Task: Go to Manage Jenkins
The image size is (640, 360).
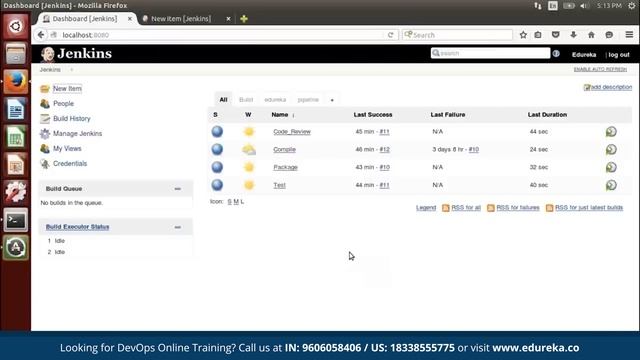Action: [x=78, y=133]
